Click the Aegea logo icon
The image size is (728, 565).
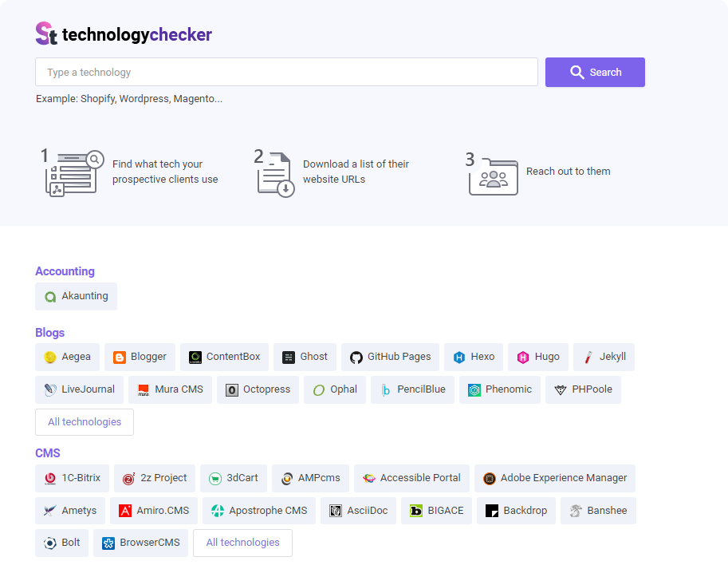click(x=50, y=358)
